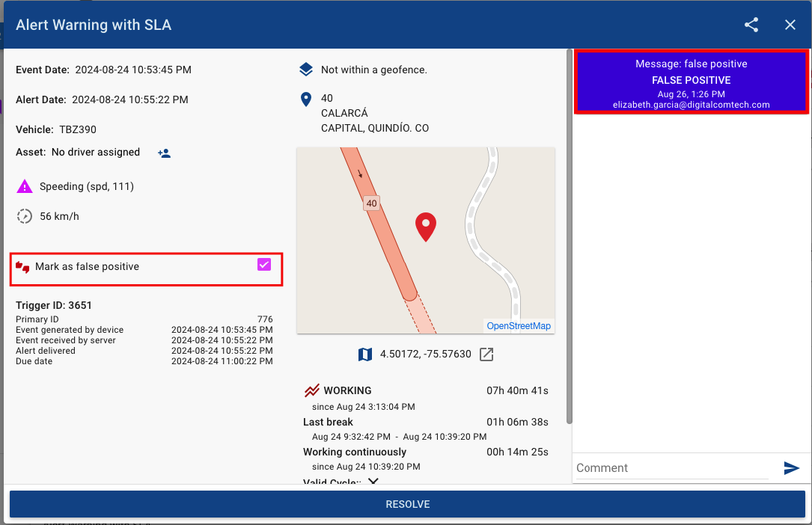Open the OpenStreetMap attribution link
This screenshot has width=812, height=525.
point(519,326)
